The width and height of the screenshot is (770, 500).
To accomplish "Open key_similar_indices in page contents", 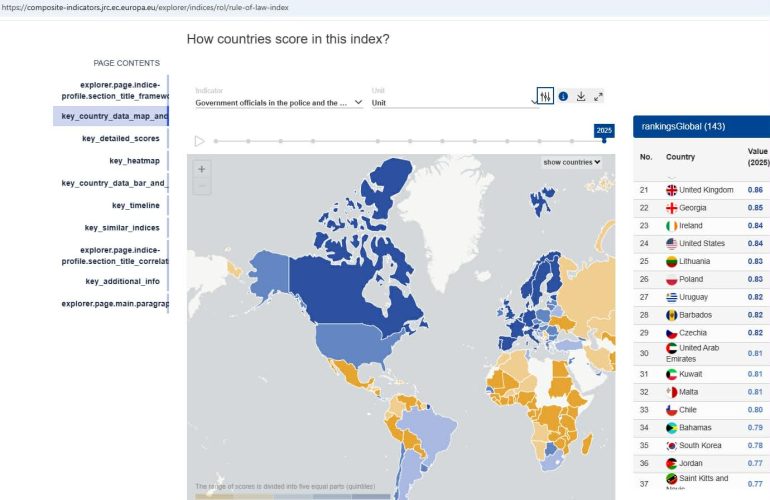I will [122, 228].
